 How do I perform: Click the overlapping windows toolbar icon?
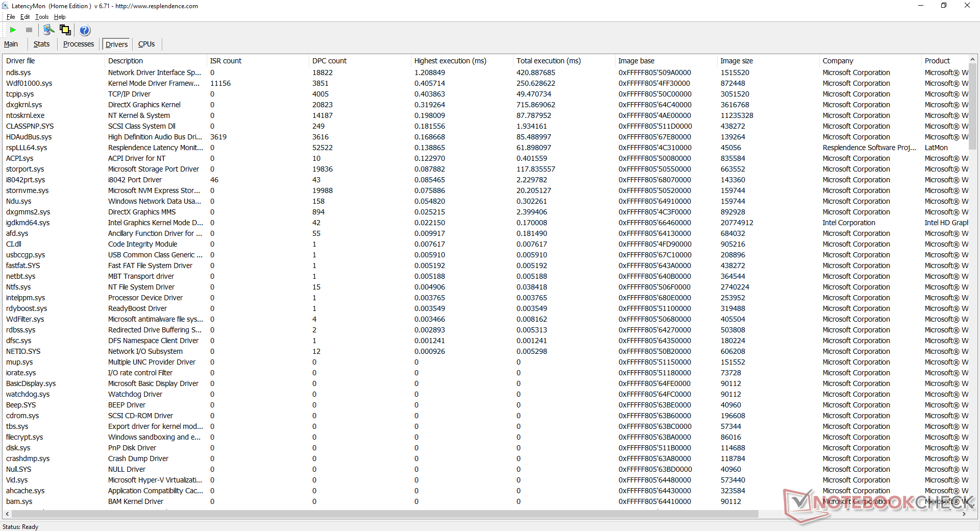[x=65, y=30]
